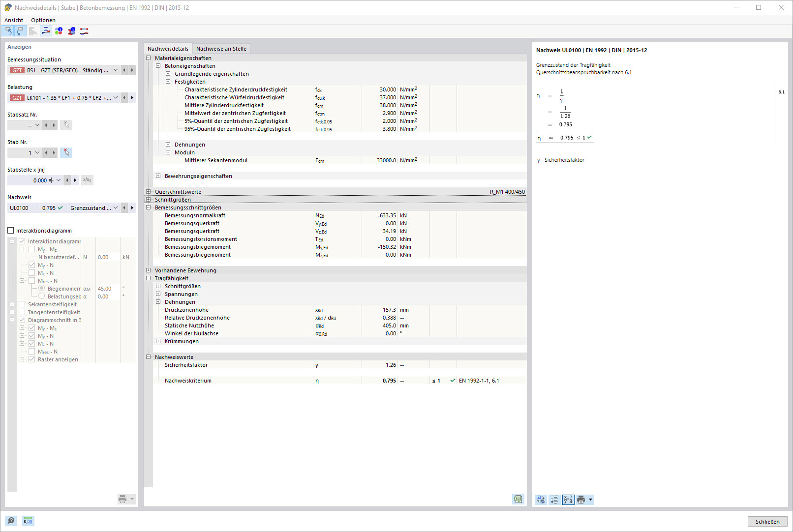Expand the Schnittgrößen section
Viewport: 793px width, 532px height.
click(x=148, y=200)
